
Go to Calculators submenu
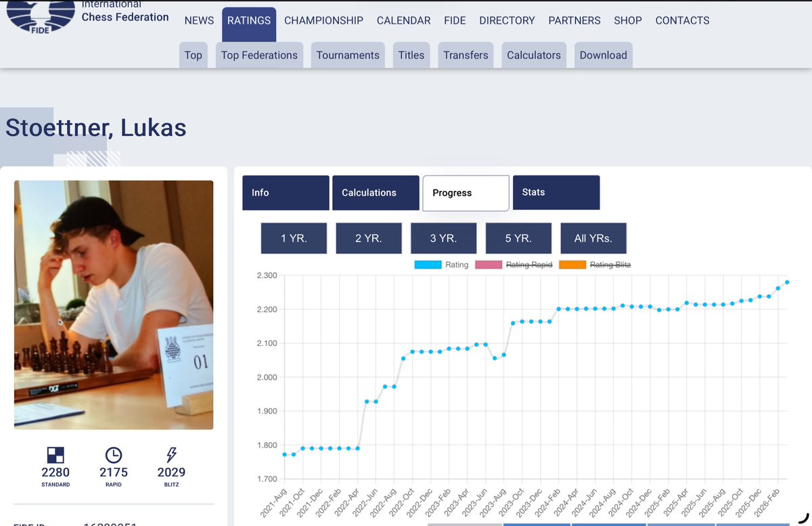[x=534, y=55]
